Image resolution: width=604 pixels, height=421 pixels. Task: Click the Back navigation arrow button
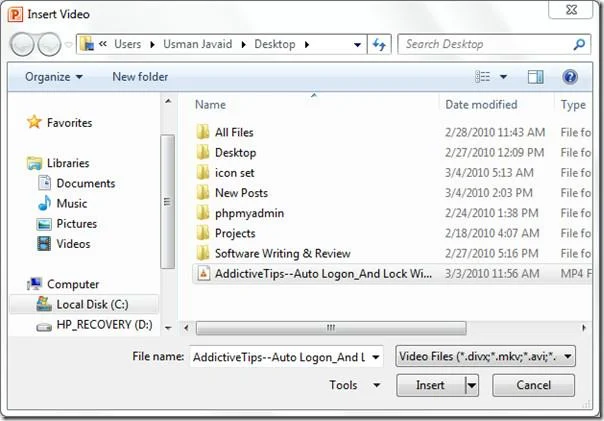[22, 44]
